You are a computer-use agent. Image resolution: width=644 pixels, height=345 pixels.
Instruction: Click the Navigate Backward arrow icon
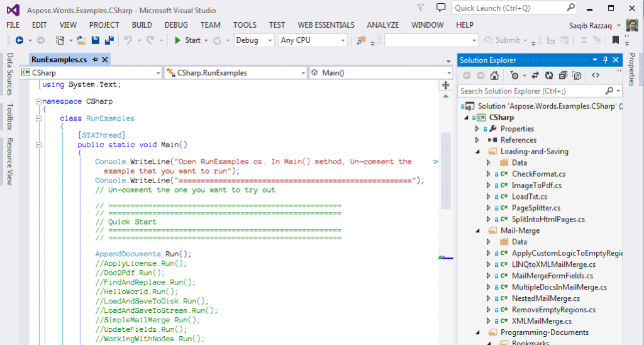(x=19, y=40)
